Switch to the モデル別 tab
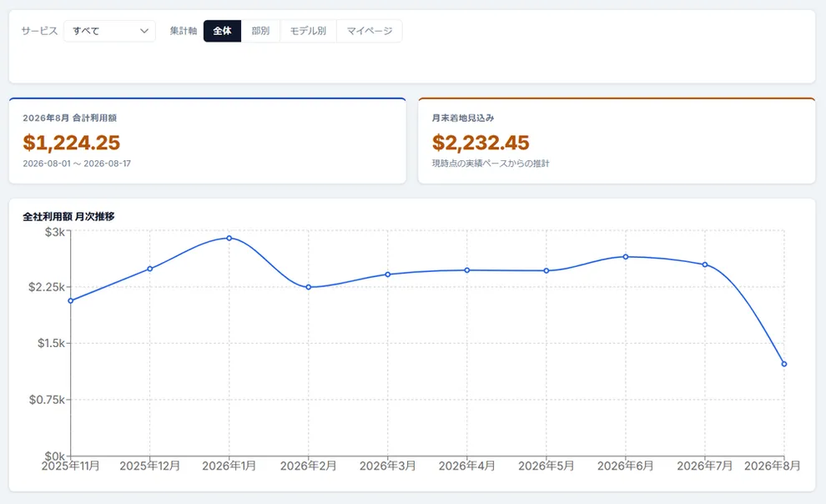The height and width of the screenshot is (504, 826). (308, 31)
